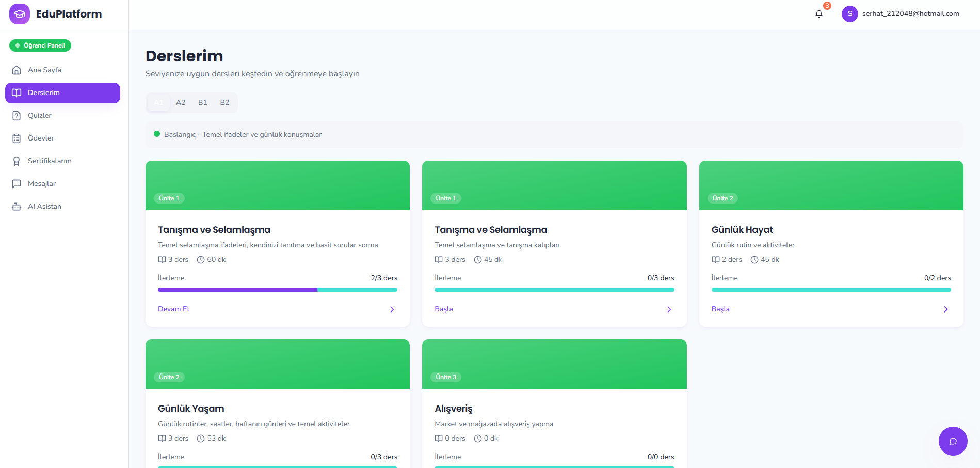
Task: Click the S user avatar
Action: [850, 14]
